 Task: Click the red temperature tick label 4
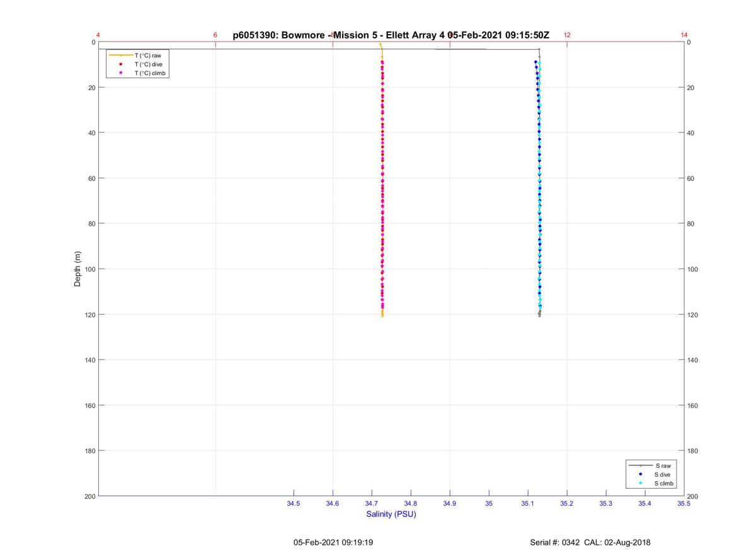click(98, 35)
